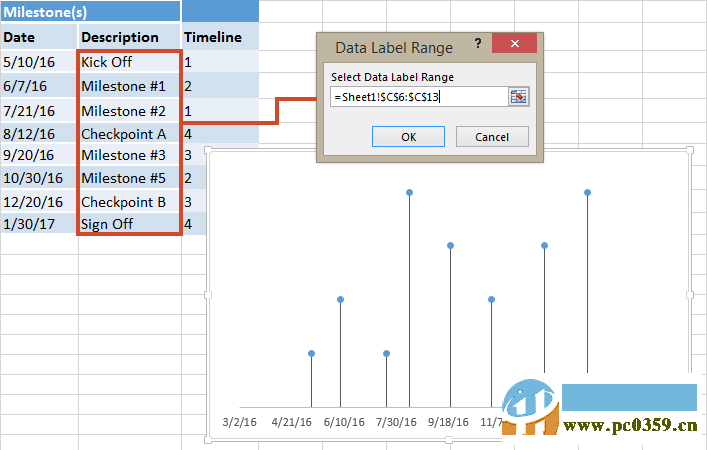Close the Data Label Range dialog
The width and height of the screenshot is (707, 450).
tap(514, 44)
